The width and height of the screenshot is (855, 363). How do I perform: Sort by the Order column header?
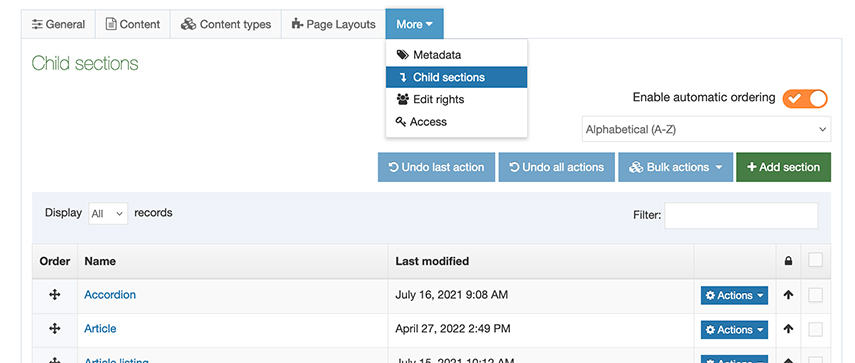[55, 262]
